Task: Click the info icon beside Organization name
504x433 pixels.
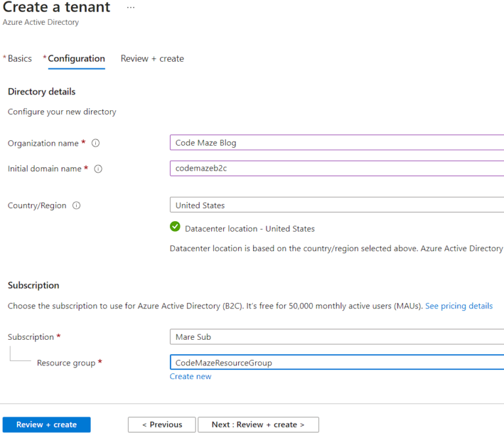Action: pos(96,143)
